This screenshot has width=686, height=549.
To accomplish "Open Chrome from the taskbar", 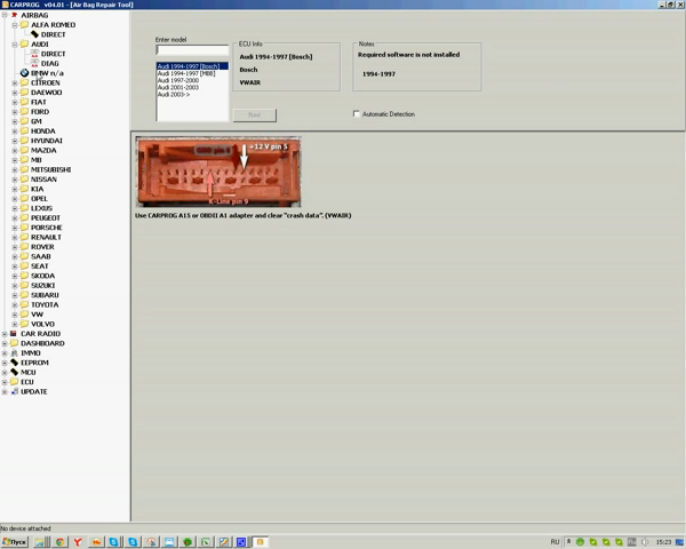I will tap(60, 542).
